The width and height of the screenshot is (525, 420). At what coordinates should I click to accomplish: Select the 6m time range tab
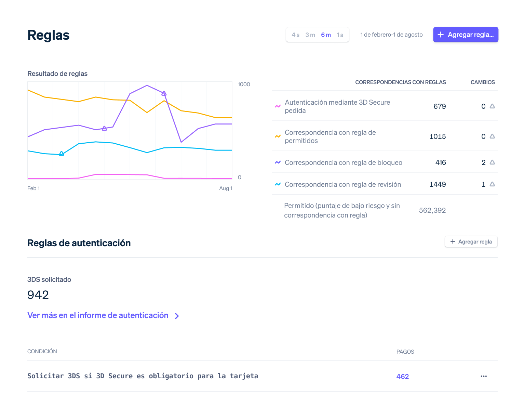pos(326,35)
